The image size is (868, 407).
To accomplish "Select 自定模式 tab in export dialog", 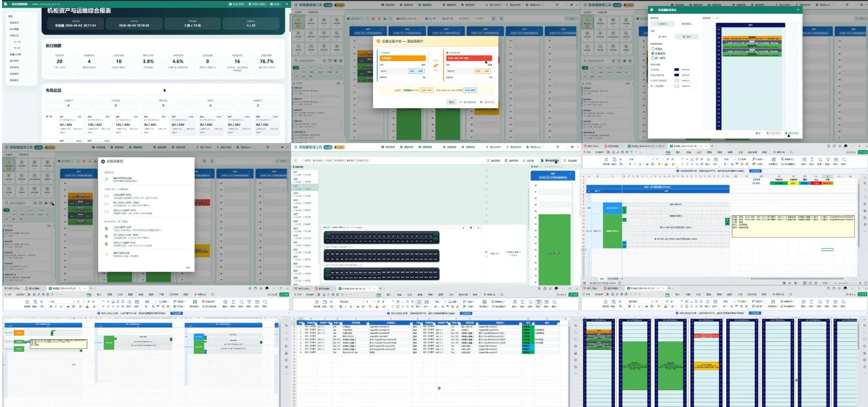I will point(687,24).
